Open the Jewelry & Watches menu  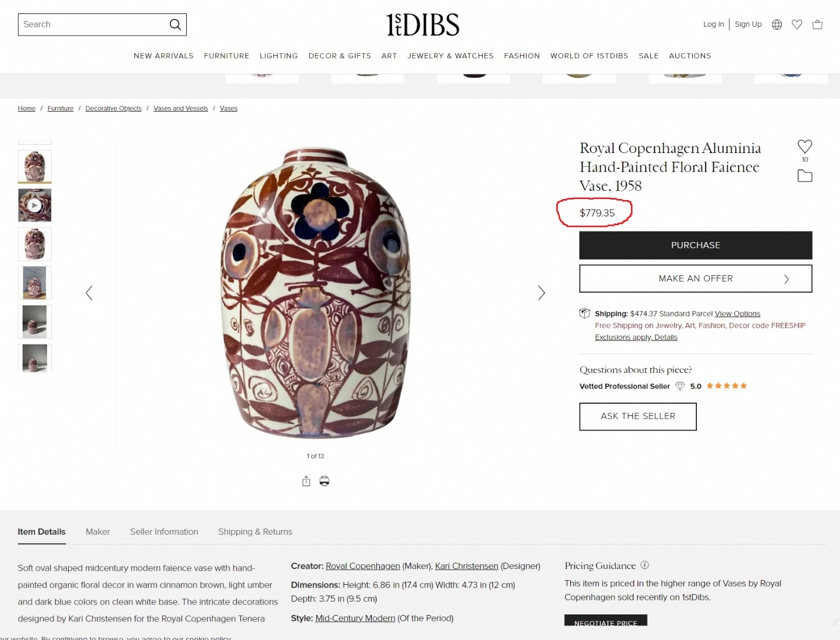(x=450, y=56)
